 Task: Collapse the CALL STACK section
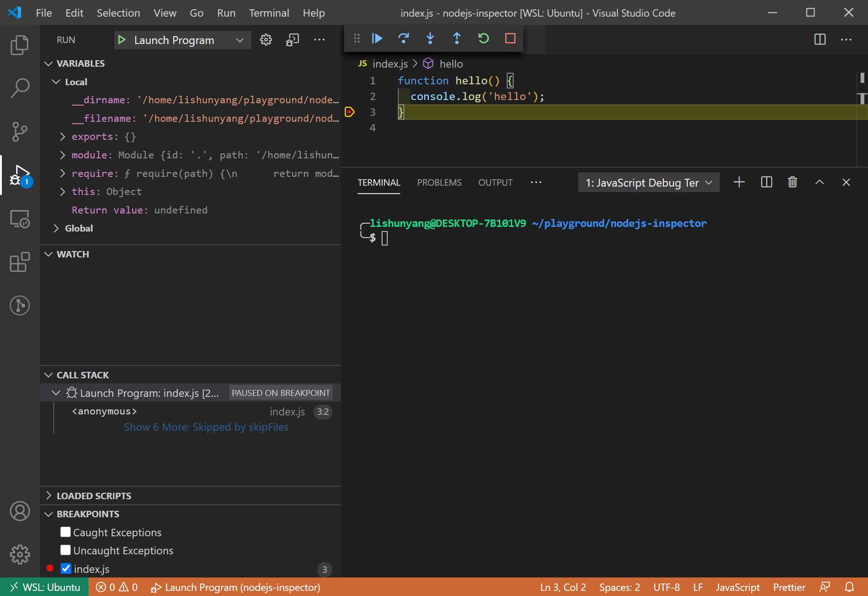pos(49,375)
